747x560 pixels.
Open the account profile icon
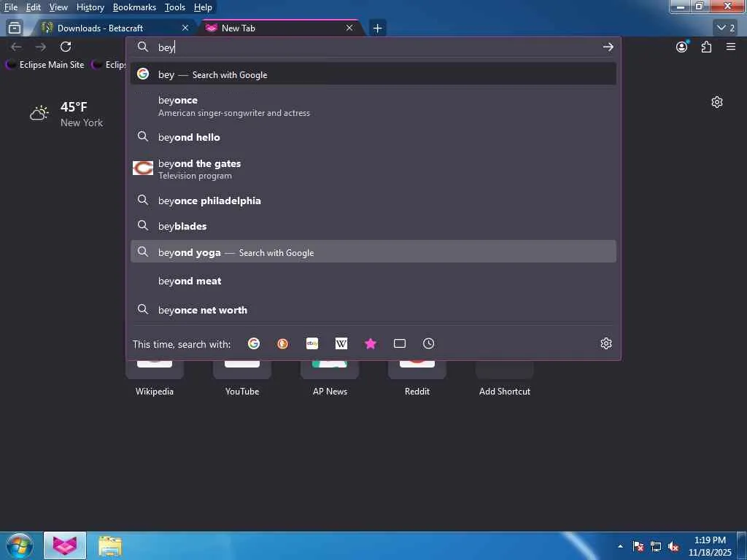click(x=682, y=47)
